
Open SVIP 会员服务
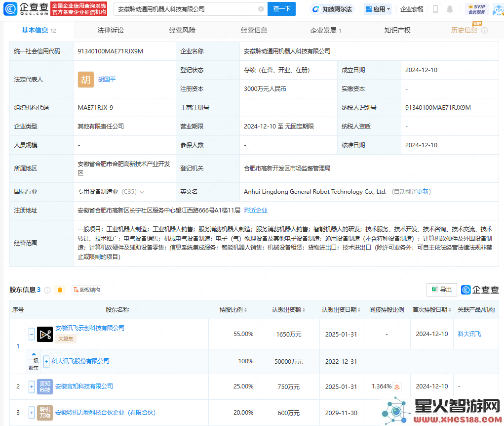(x=477, y=9)
